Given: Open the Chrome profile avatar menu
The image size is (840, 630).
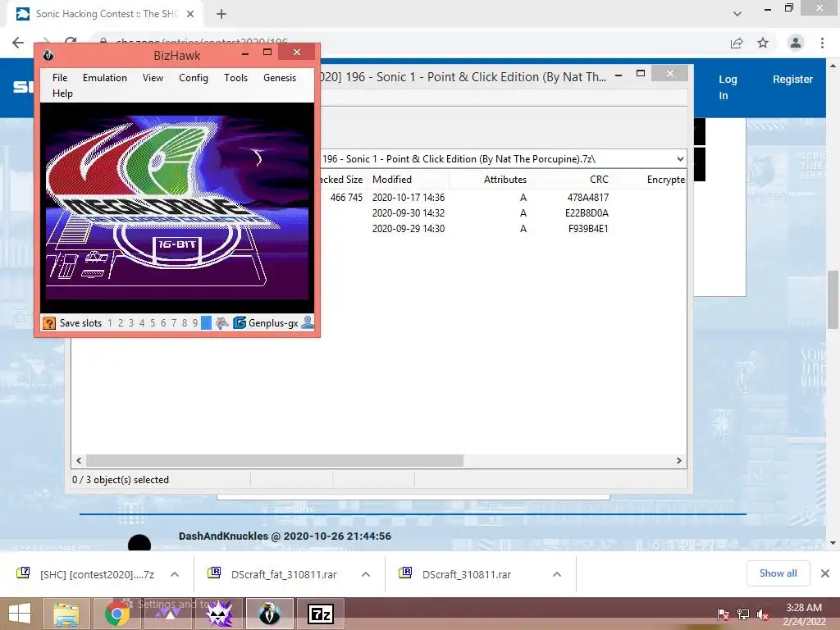Looking at the screenshot, I should point(796,43).
